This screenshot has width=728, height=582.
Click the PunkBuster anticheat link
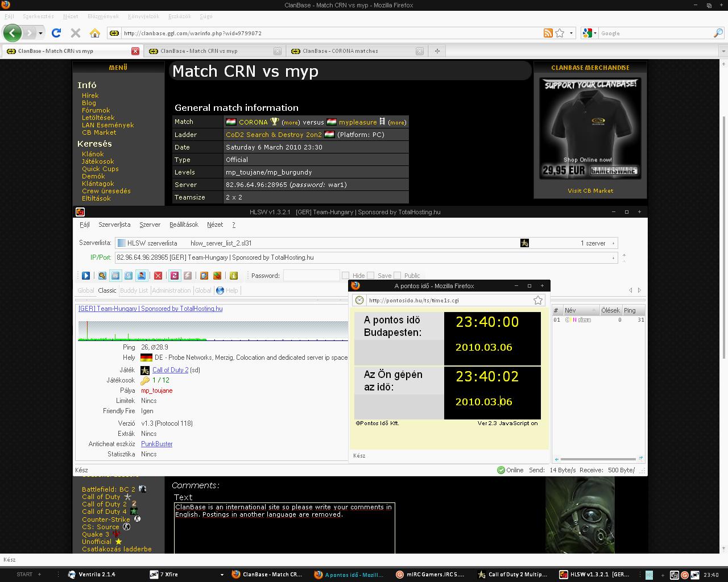click(156, 444)
